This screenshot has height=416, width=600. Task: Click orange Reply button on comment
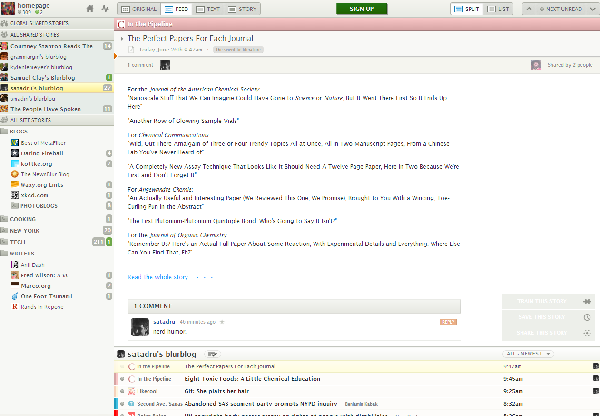448,322
